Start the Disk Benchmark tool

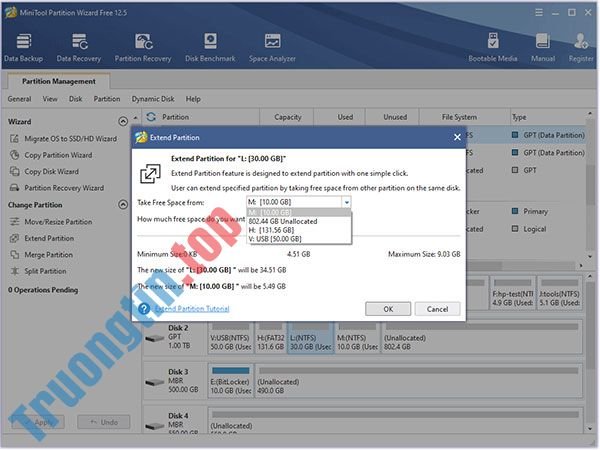tap(210, 47)
